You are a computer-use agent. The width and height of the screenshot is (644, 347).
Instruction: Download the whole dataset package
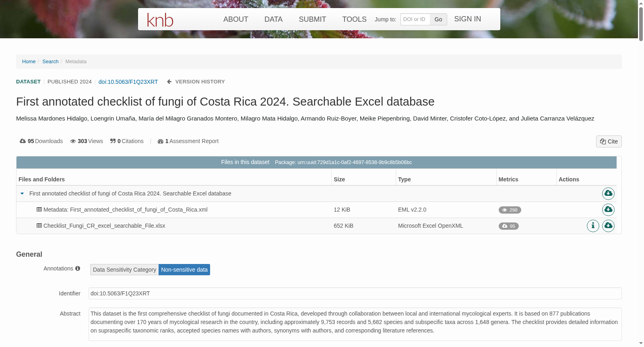coord(608,193)
